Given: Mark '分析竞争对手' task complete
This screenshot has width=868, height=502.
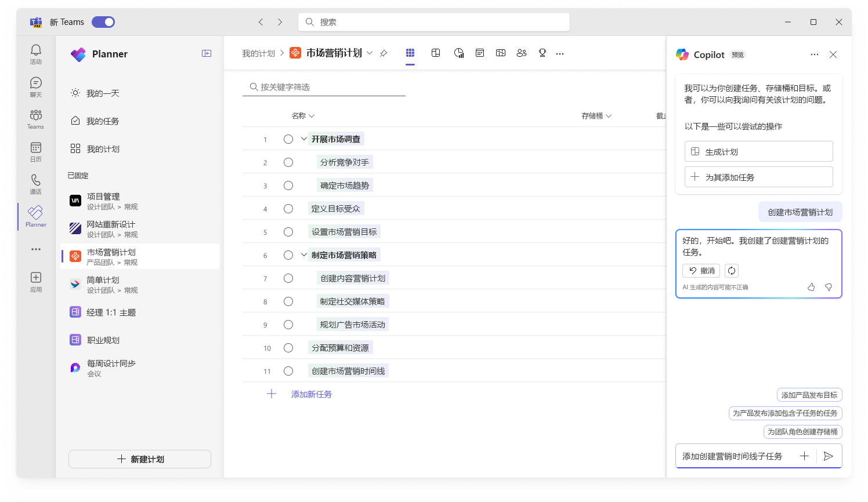Looking at the screenshot, I should click(x=288, y=162).
